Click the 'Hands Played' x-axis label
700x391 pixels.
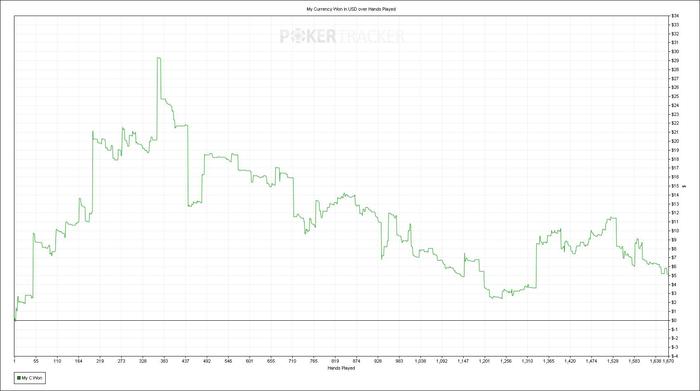point(342,368)
